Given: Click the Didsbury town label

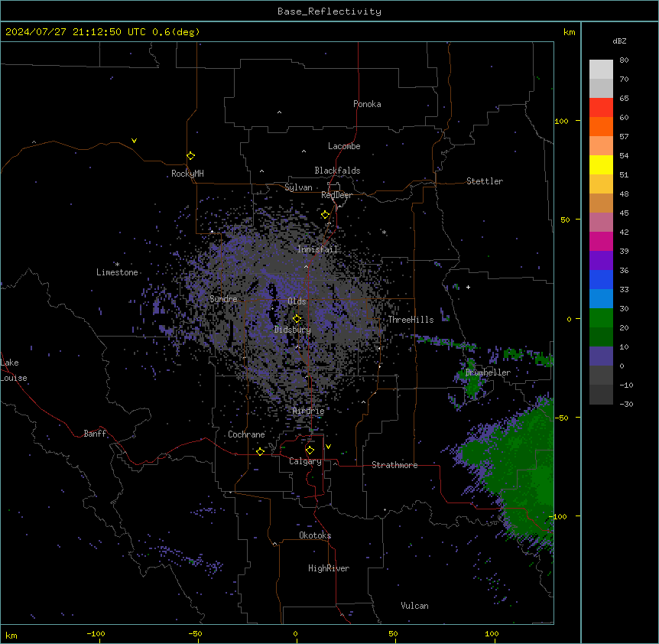Looking at the screenshot, I should tap(293, 330).
